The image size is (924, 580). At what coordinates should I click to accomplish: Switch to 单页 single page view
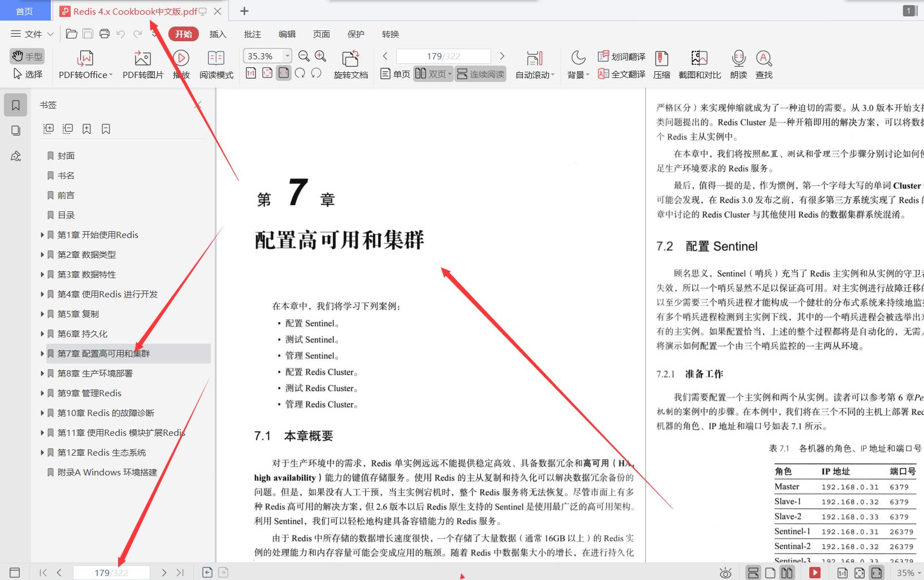click(x=395, y=74)
